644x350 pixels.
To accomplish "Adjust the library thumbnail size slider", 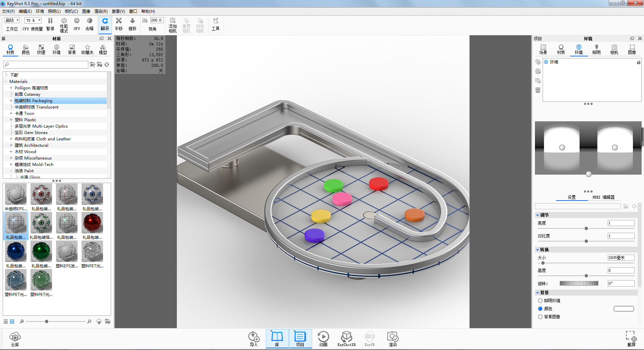I will click(47, 322).
